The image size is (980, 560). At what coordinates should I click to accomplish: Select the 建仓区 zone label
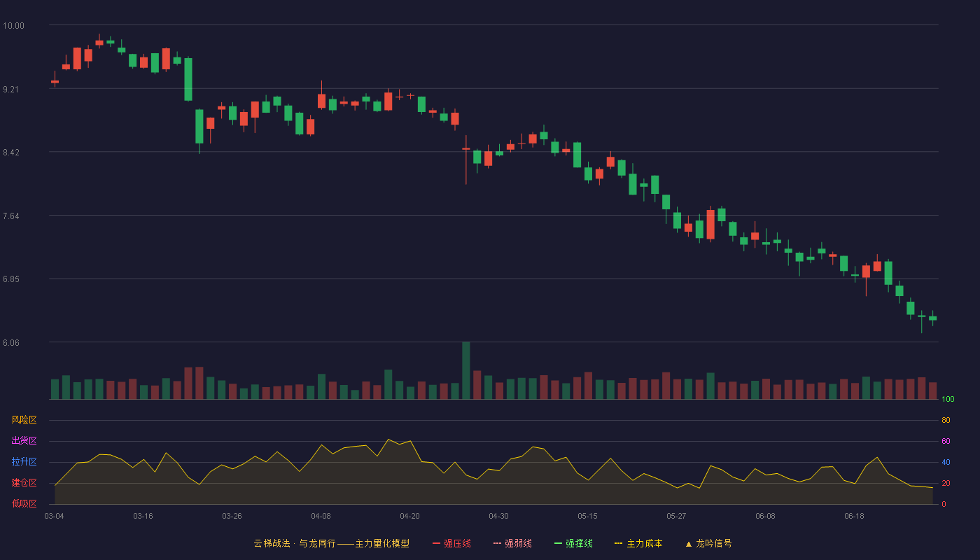(24, 483)
